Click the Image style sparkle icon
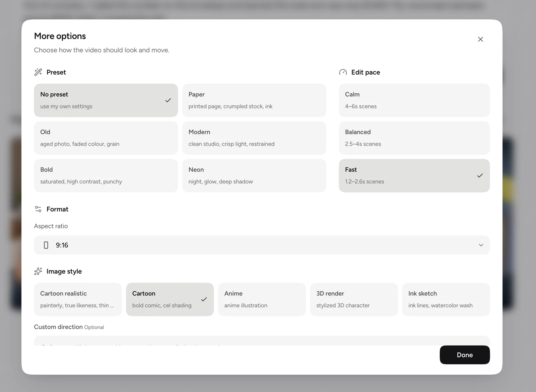The height and width of the screenshot is (392, 536). coord(38,271)
